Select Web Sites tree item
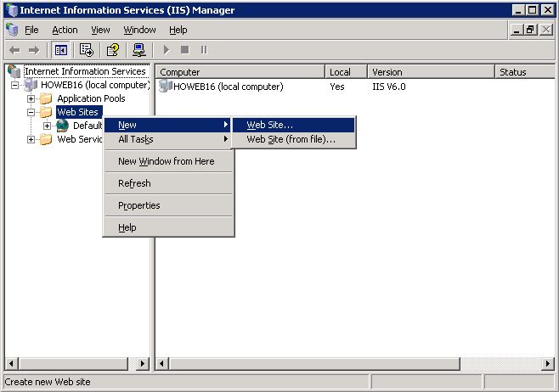The height and width of the screenshot is (392, 559). click(x=79, y=112)
